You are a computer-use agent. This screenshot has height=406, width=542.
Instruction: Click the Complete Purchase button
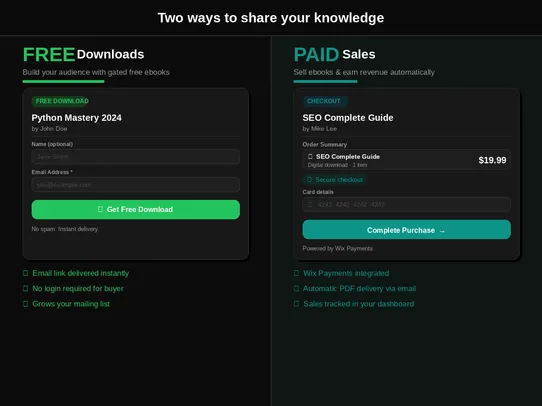coord(406,229)
